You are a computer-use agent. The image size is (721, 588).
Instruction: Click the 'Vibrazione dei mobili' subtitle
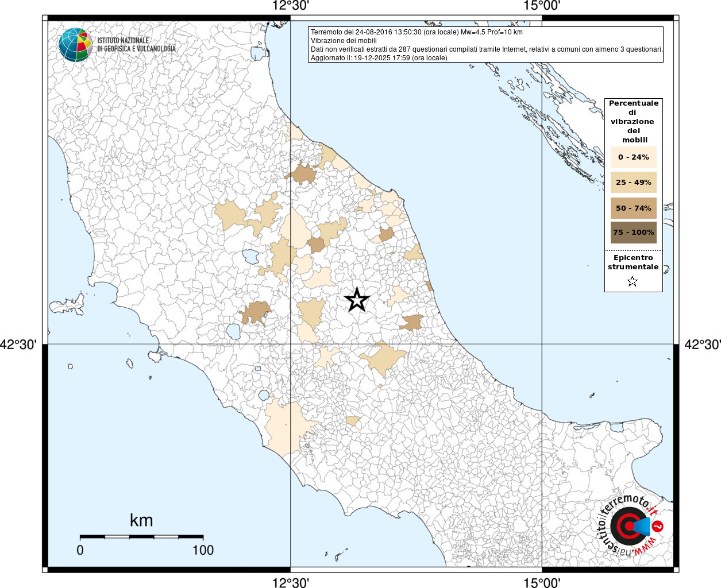[344, 41]
